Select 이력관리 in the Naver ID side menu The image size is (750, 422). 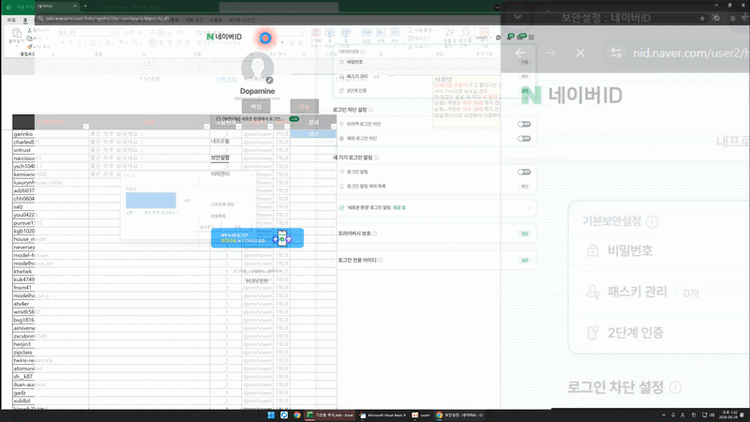(220, 174)
